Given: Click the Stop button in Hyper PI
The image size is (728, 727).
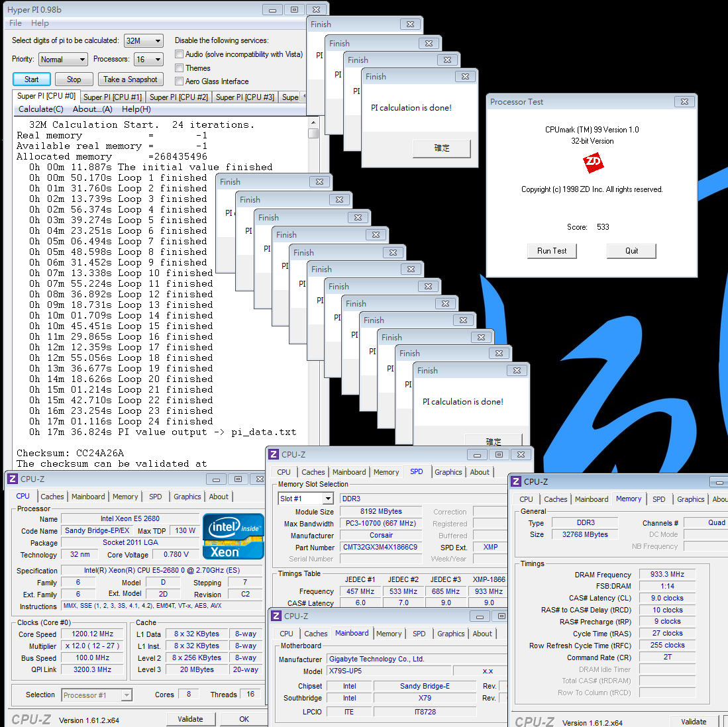Looking at the screenshot, I should point(74,79).
